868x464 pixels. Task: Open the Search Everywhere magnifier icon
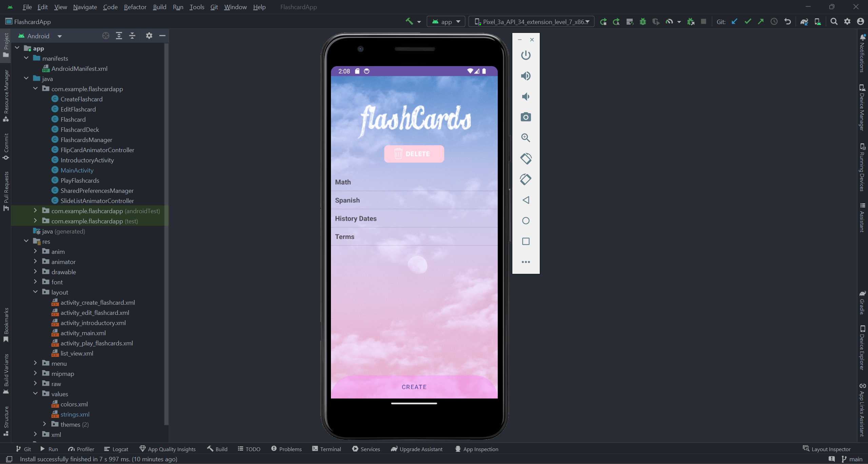coord(834,22)
